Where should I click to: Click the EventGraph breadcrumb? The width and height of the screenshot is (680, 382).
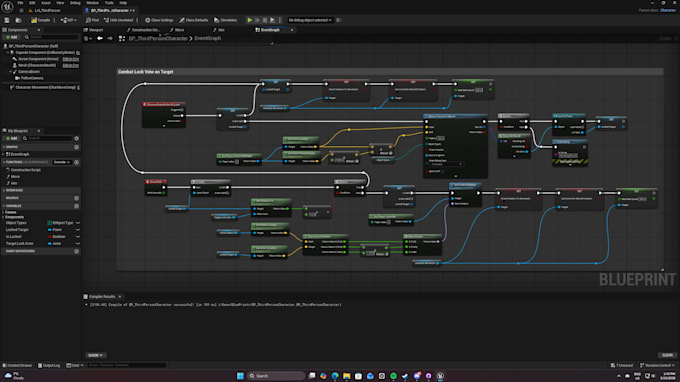pyautogui.click(x=208, y=39)
